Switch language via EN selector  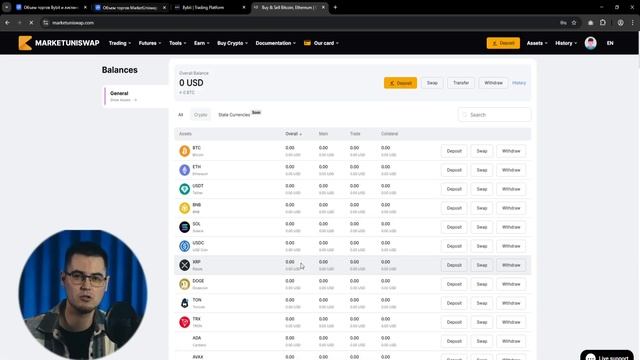click(x=610, y=43)
